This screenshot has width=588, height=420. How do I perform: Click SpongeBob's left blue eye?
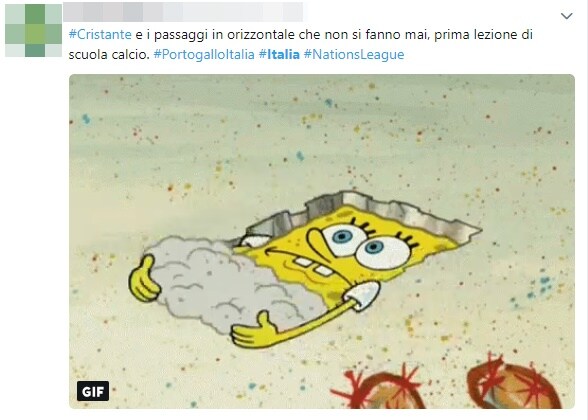pyautogui.click(x=343, y=236)
